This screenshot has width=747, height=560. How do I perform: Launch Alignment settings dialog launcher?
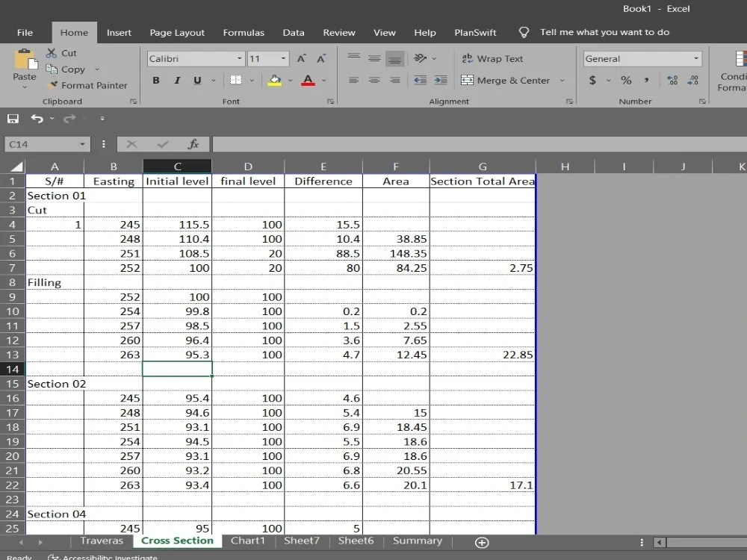568,102
